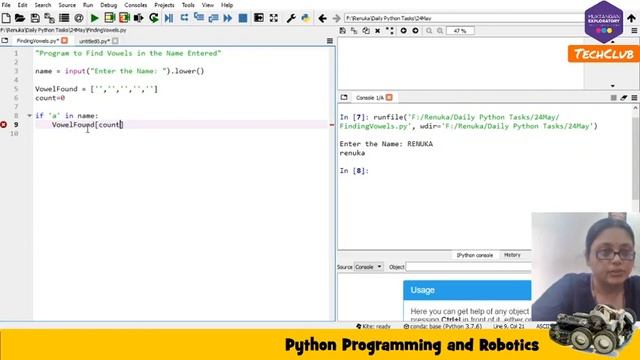
Task: Click the working directory path field
Action: (x=464, y=18)
